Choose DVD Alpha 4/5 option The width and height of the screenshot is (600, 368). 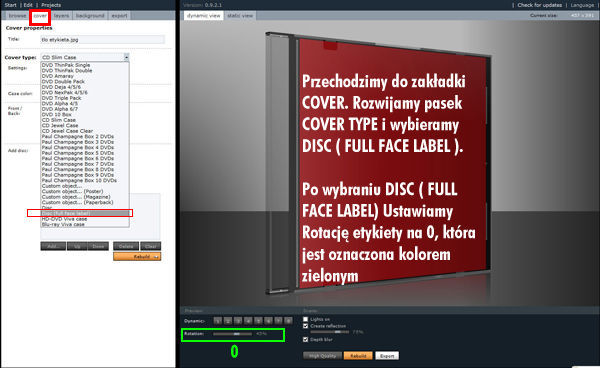click(x=60, y=103)
